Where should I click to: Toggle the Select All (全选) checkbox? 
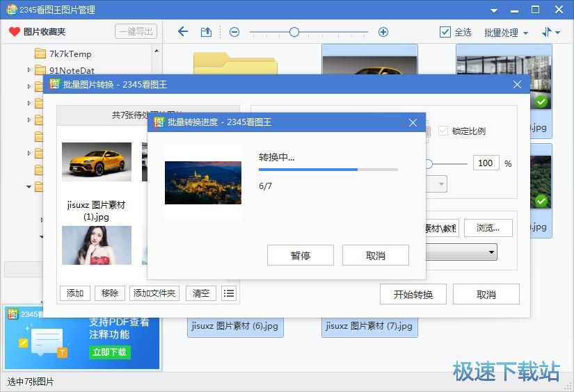(x=445, y=32)
